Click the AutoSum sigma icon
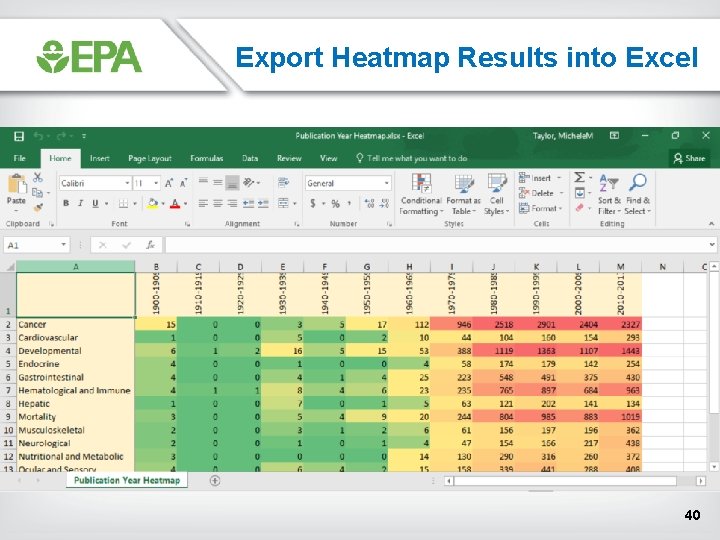The height and width of the screenshot is (540, 720). (579, 177)
